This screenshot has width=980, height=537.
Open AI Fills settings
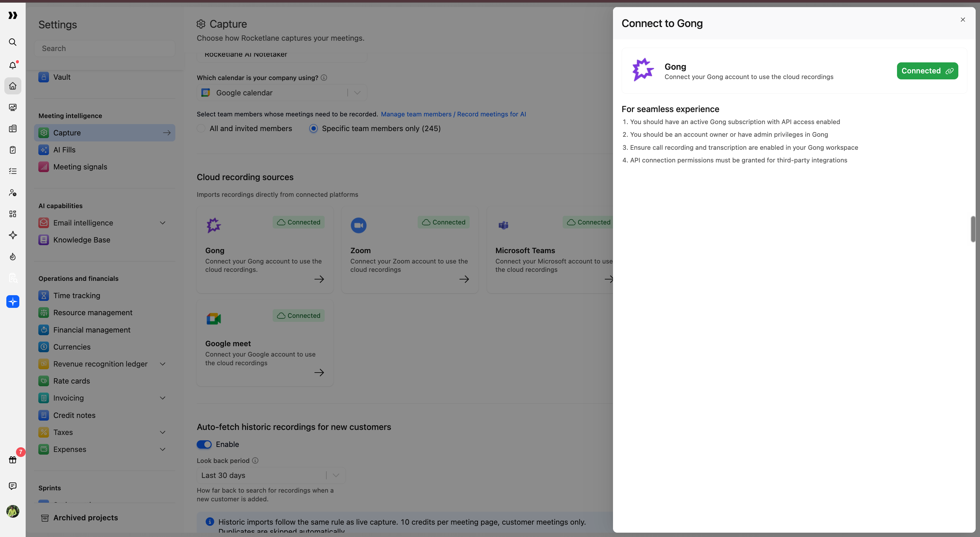tap(105, 149)
